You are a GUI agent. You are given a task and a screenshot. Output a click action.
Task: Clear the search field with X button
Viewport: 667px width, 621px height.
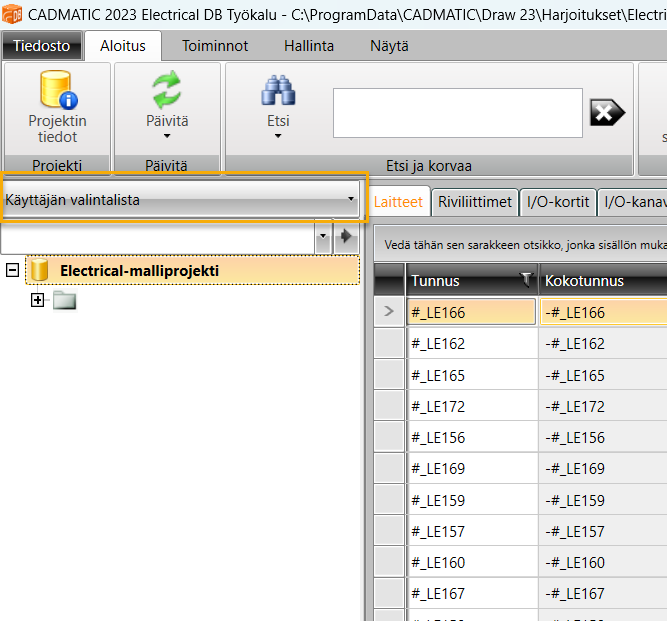[x=607, y=112]
